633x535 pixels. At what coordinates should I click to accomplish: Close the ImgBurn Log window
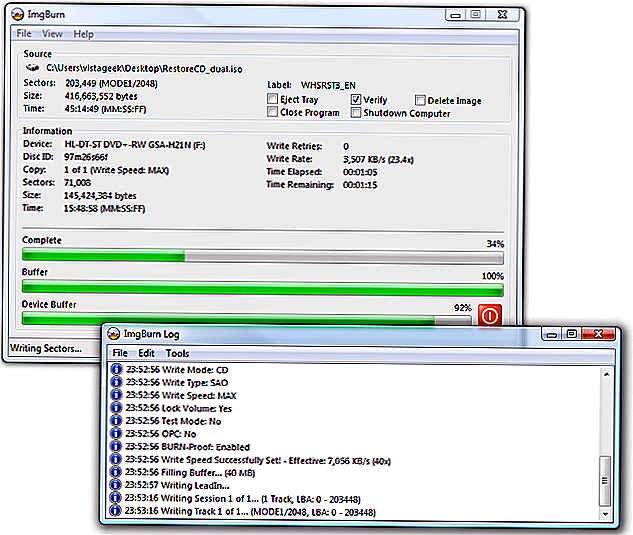599,334
